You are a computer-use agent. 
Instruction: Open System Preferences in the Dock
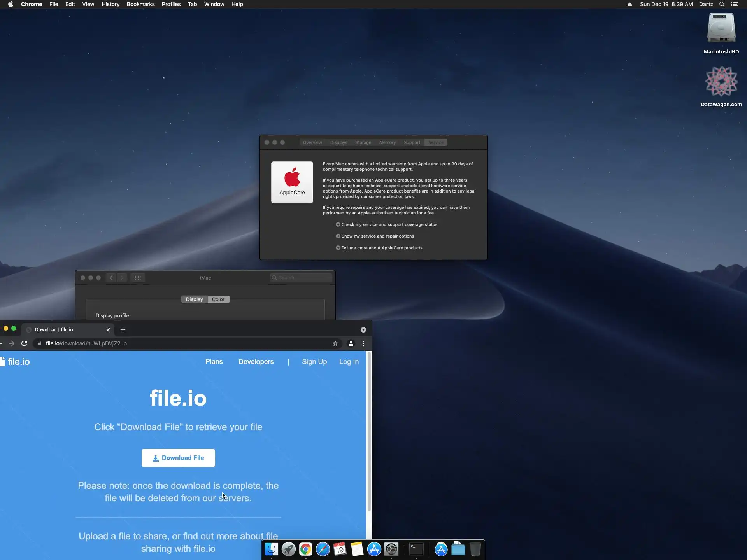click(391, 549)
